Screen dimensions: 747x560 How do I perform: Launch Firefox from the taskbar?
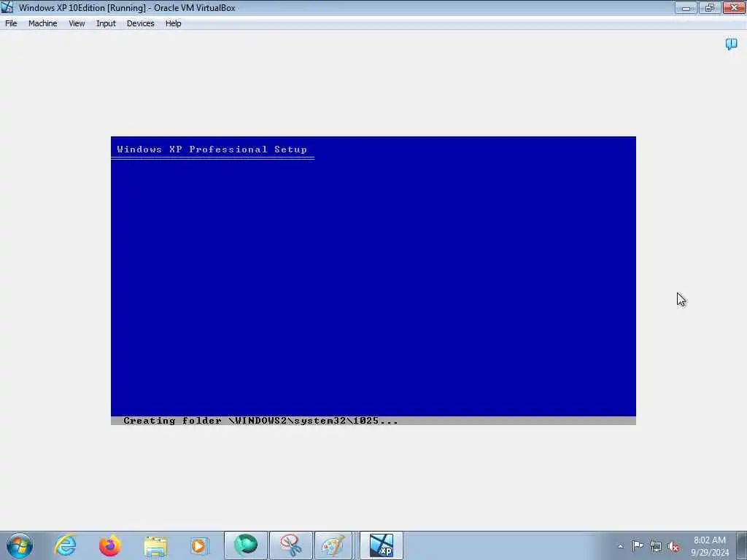point(110,545)
